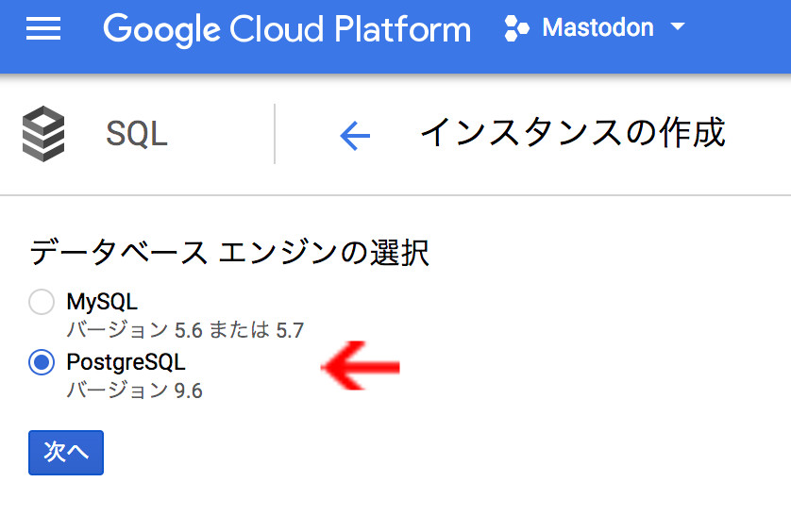
Task: Click the Google Cloud Platform logo text
Action: point(287,29)
